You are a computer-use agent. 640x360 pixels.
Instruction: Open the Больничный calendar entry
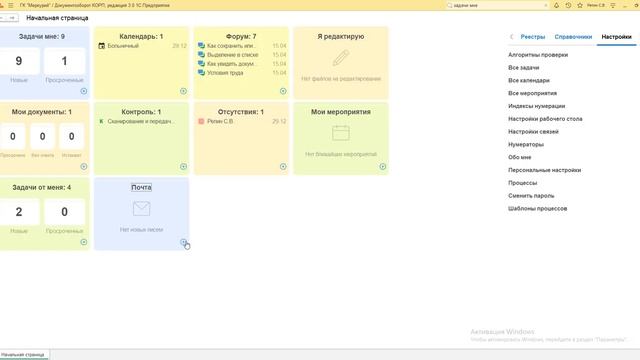pos(123,46)
